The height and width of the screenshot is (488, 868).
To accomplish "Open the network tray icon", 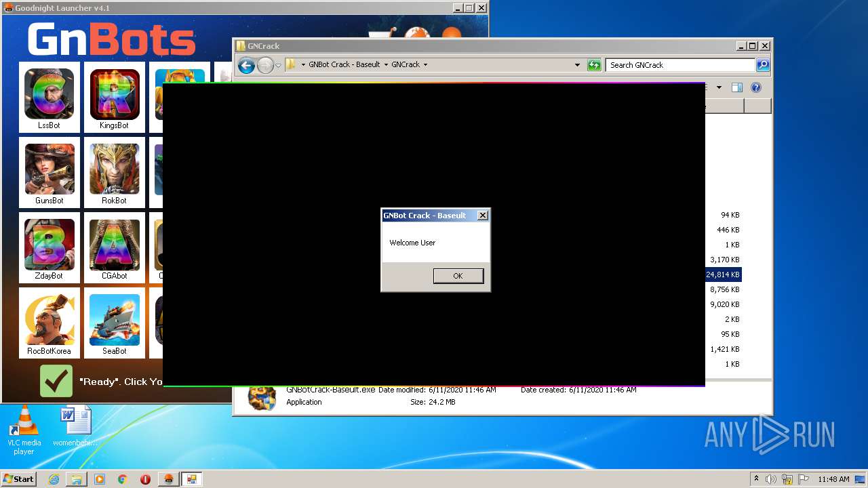I will tap(787, 479).
